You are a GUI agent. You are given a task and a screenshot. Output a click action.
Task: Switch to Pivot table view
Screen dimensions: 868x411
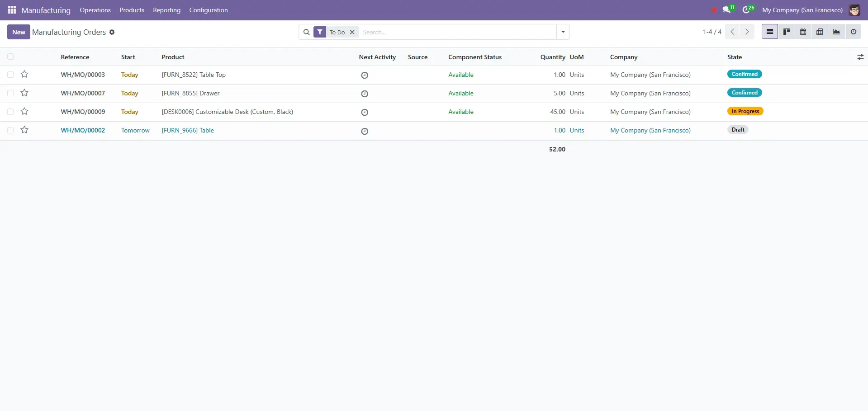(x=820, y=32)
